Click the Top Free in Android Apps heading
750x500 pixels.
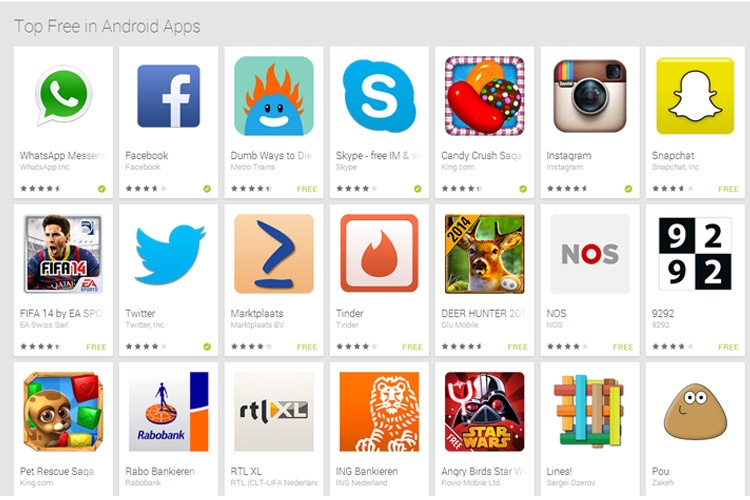coord(107,26)
